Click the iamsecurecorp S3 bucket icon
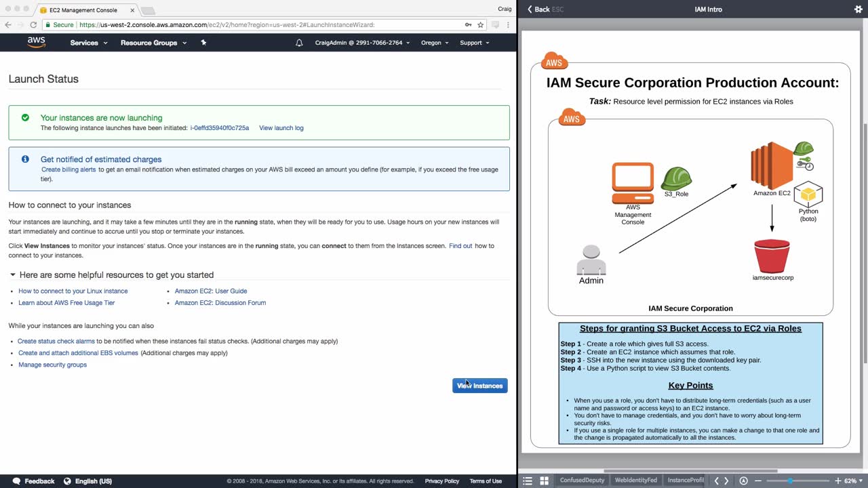The image size is (868, 488). tap(772, 256)
